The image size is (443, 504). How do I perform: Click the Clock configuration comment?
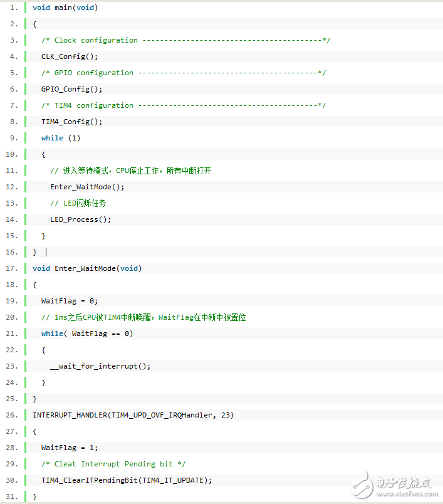pos(185,40)
